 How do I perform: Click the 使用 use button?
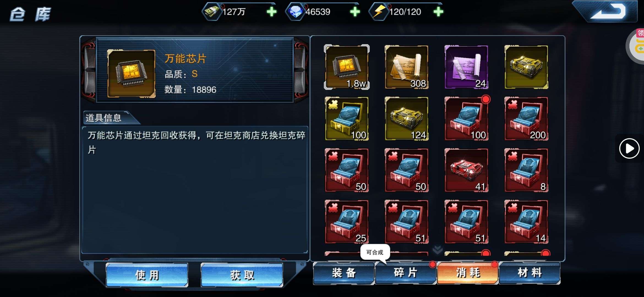click(147, 275)
